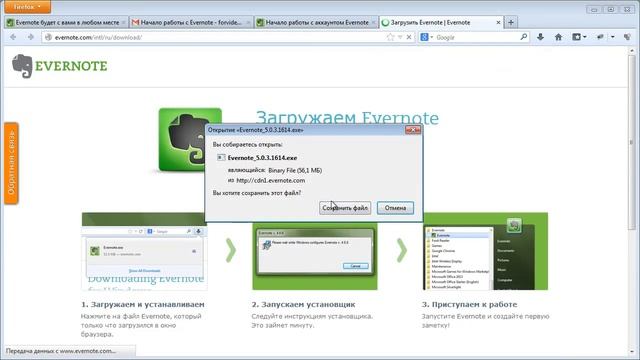Click the green chevron between steps 1 and 2
Viewport: 640px width, 360px height.
click(231, 250)
